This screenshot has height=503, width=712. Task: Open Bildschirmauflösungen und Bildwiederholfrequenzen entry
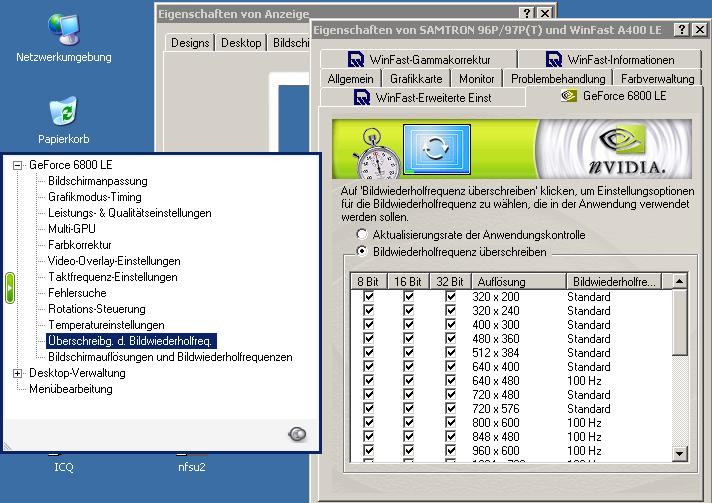click(170, 357)
